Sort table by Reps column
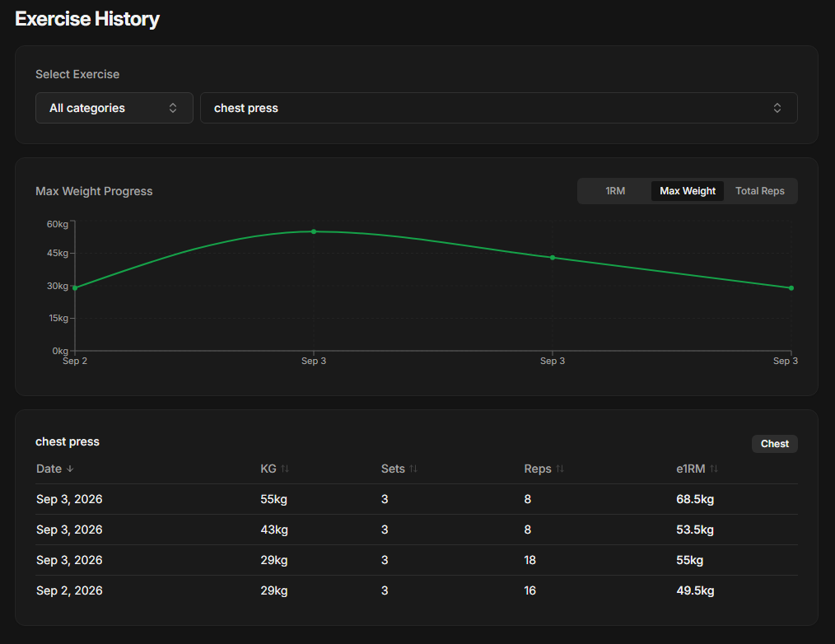This screenshot has width=835, height=644. coord(543,469)
